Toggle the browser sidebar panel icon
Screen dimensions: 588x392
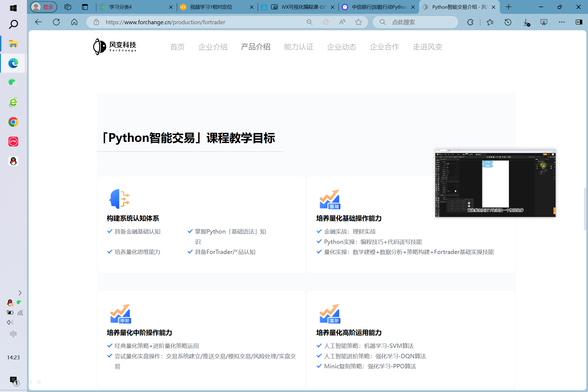click(579, 22)
